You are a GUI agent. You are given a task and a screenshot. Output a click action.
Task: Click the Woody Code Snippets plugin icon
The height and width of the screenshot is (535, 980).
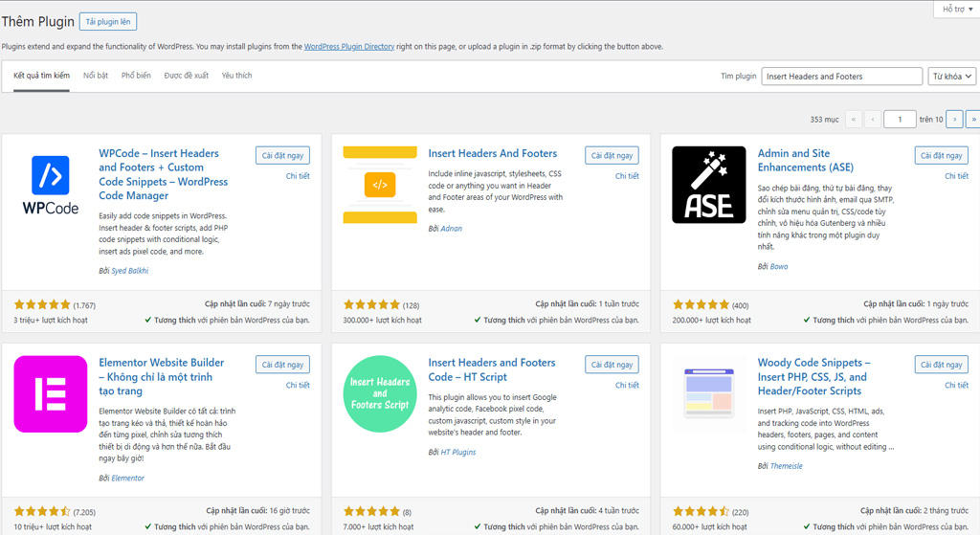[x=709, y=393]
